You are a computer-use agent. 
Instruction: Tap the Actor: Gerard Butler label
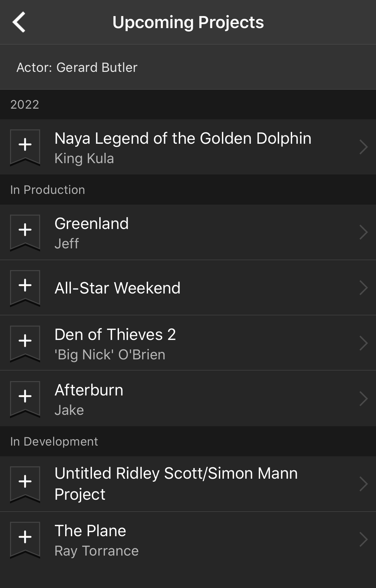click(x=77, y=68)
